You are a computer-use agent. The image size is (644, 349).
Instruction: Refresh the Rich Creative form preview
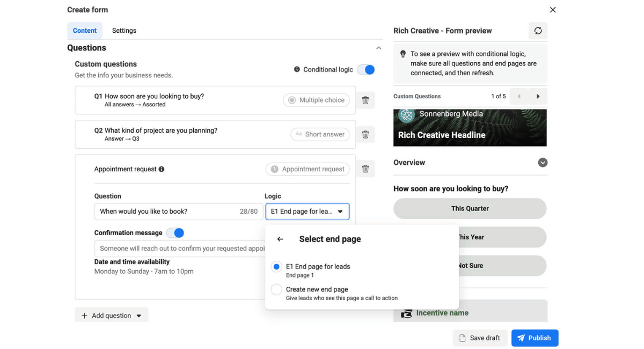[538, 31]
